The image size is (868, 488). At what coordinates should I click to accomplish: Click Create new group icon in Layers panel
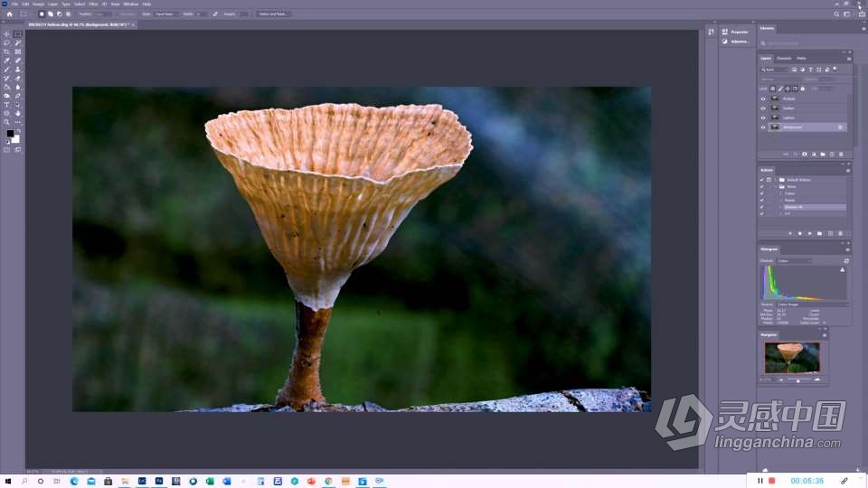coord(823,155)
